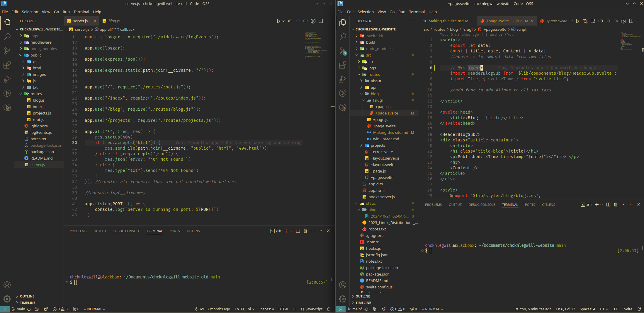Click UTF-8 encoding in right status bar
This screenshot has width=644, height=313.
pos(604,309)
